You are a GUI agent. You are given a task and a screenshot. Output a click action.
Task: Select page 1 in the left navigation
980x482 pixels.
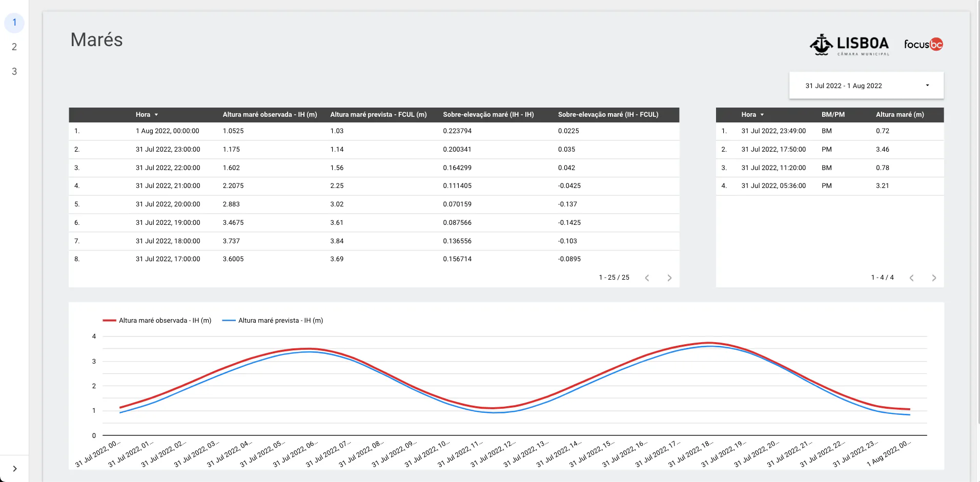[x=14, y=23]
